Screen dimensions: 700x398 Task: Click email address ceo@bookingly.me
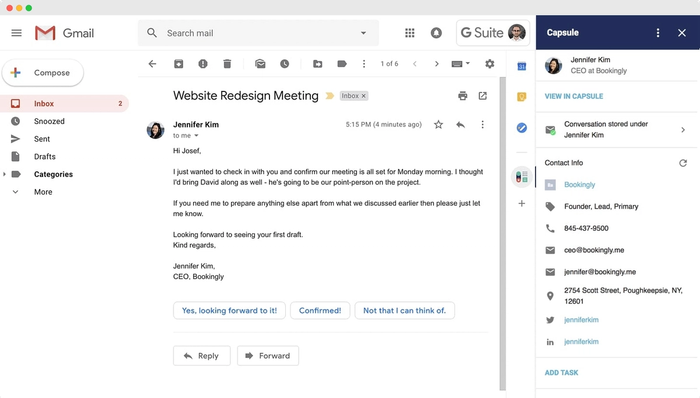594,250
